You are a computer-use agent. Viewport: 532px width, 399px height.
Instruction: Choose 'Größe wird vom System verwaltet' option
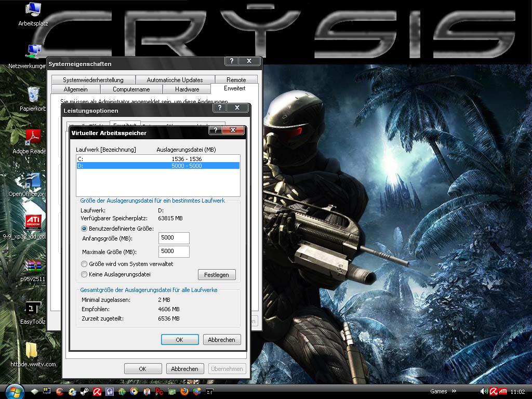(84, 264)
